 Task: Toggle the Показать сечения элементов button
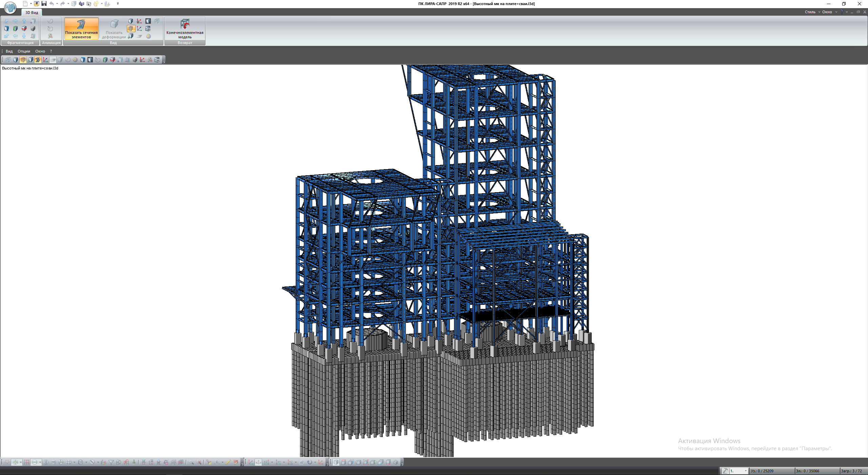pos(81,28)
